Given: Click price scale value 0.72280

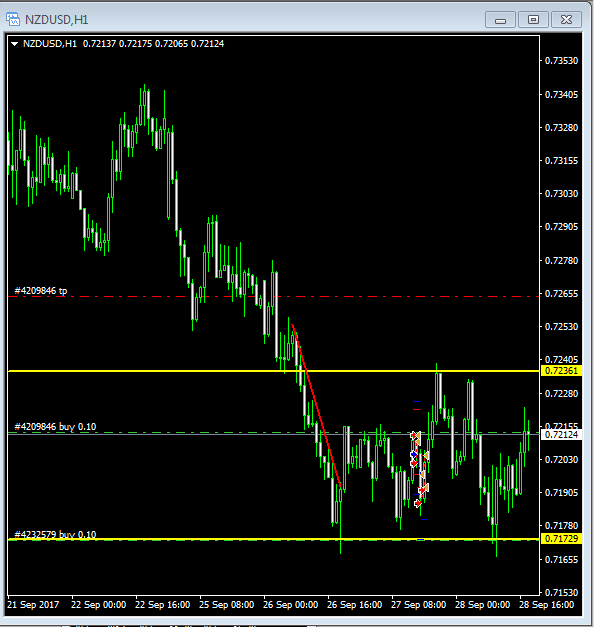Looking at the screenshot, I should pyautogui.click(x=562, y=394).
